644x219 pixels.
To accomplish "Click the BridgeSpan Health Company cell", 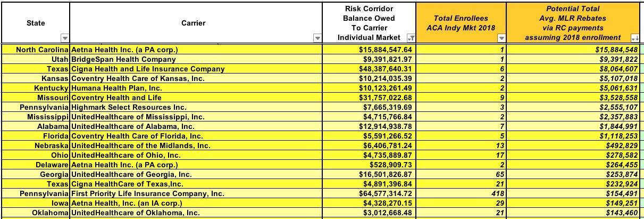I will (123, 59).
